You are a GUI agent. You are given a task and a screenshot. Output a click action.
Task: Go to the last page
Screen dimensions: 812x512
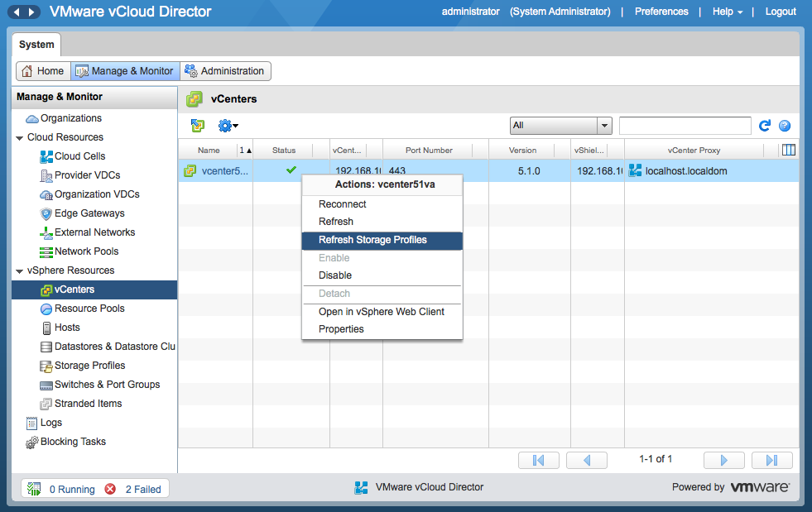(x=772, y=460)
